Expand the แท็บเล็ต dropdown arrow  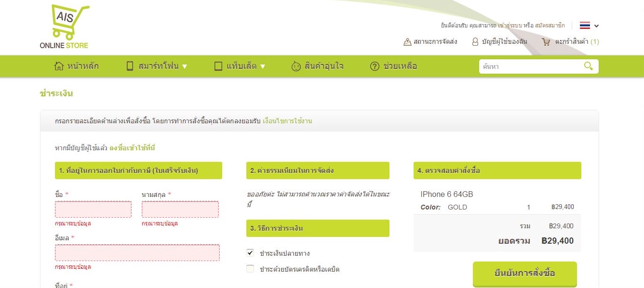click(263, 66)
